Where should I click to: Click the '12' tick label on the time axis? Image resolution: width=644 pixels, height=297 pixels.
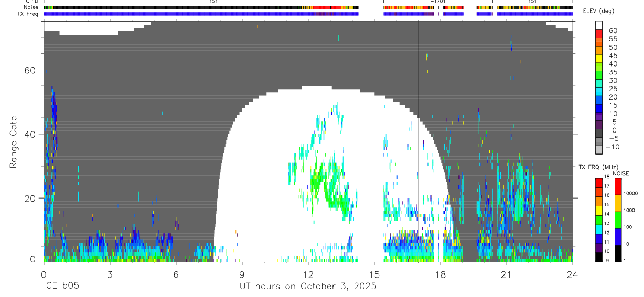308,274
